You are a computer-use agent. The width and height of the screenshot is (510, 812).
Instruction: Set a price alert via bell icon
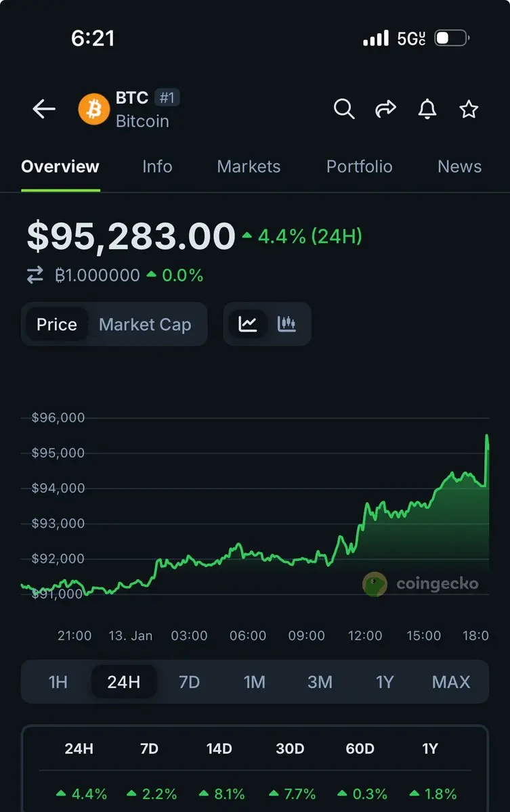pos(427,109)
